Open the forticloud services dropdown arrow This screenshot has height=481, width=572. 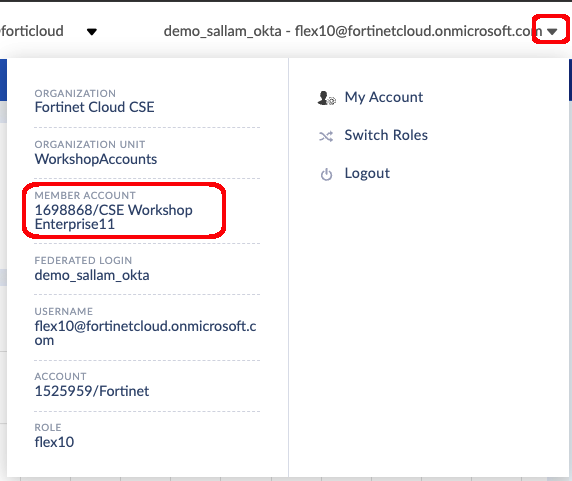pyautogui.click(x=92, y=32)
